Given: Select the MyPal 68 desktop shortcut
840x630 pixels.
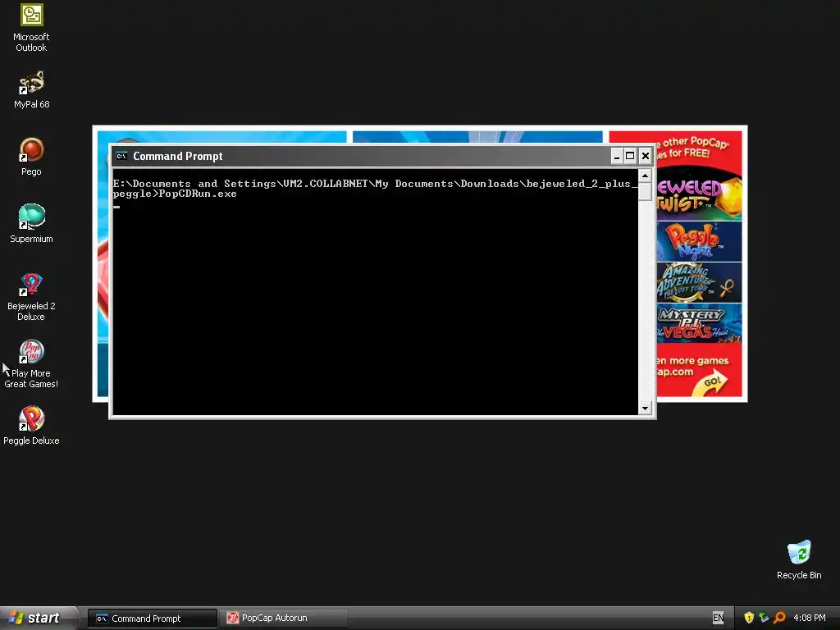Looking at the screenshot, I should 32,89.
